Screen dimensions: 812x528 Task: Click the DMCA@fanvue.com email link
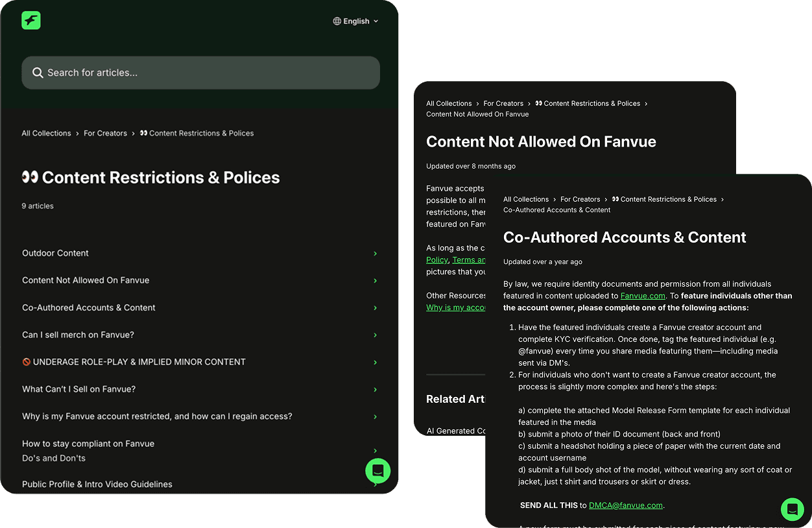[x=625, y=505]
